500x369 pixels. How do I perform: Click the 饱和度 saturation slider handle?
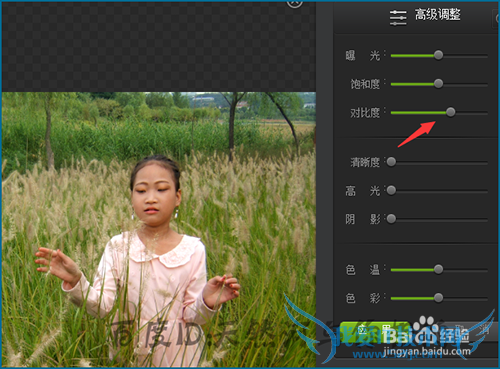point(439,83)
